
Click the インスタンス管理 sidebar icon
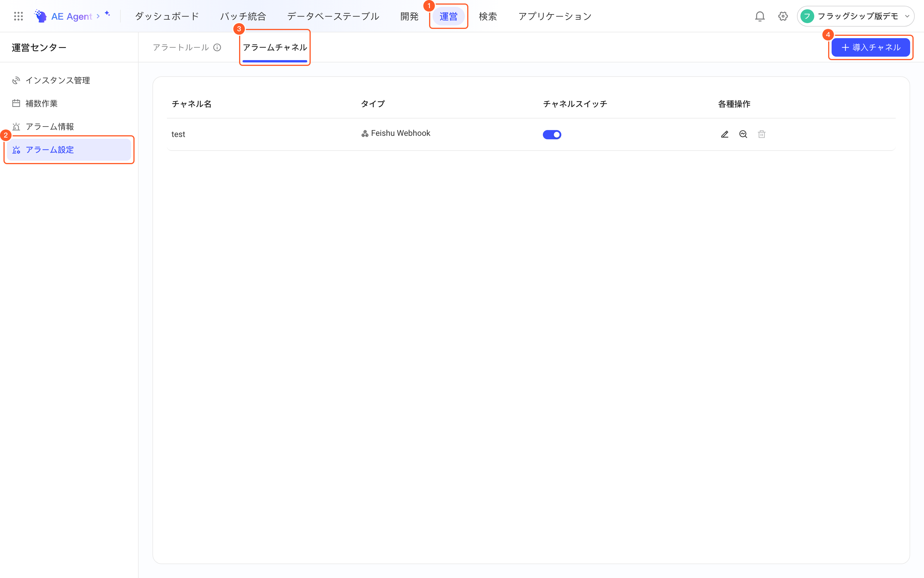16,80
